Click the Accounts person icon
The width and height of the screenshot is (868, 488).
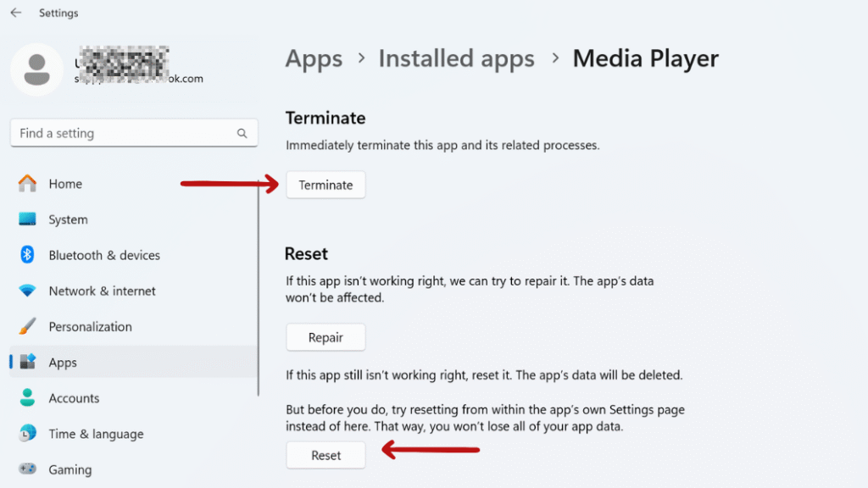(x=27, y=397)
